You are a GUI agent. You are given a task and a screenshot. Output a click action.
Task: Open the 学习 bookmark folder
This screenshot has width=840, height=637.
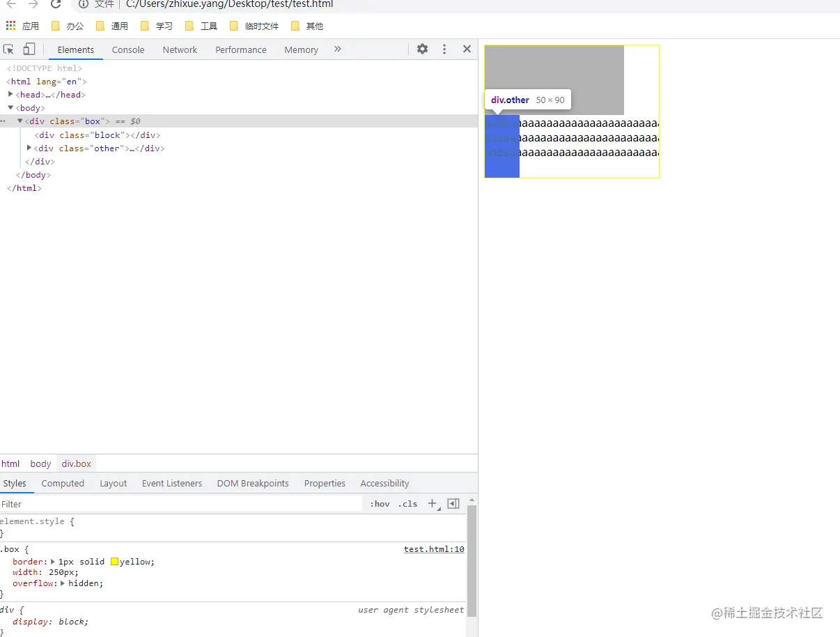[157, 26]
